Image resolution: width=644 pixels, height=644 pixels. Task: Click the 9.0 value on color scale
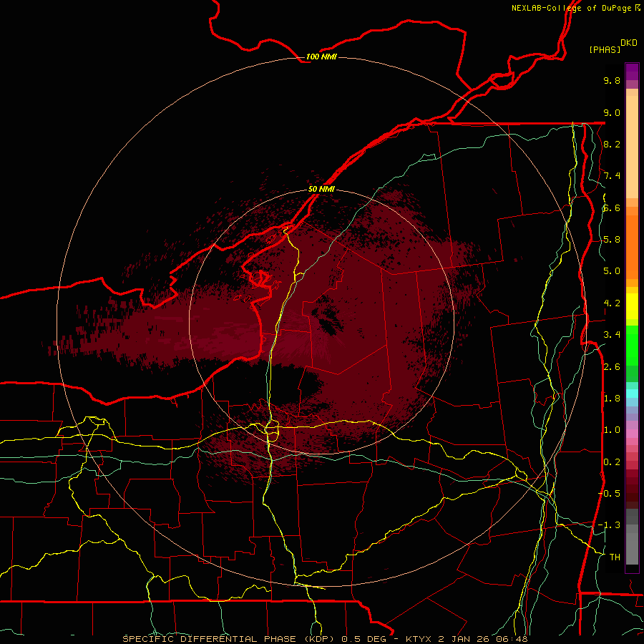tap(612, 112)
